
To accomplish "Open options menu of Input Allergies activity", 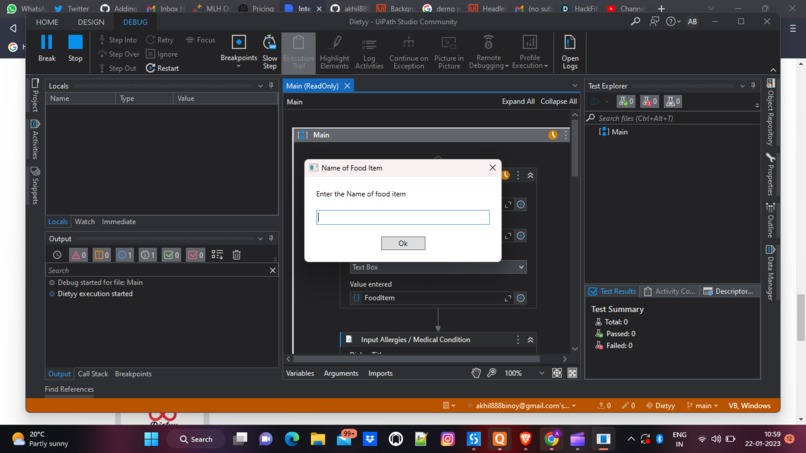I will pyautogui.click(x=518, y=340).
